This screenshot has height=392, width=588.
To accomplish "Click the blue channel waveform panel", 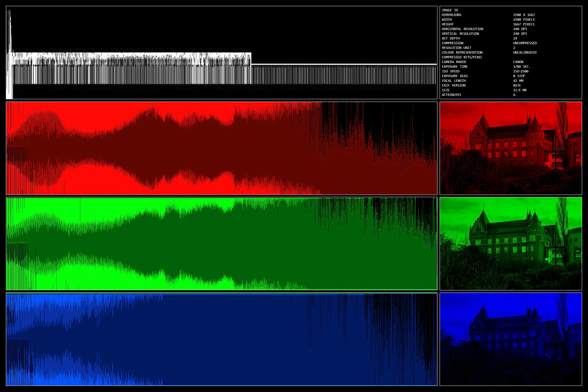I will [222, 339].
